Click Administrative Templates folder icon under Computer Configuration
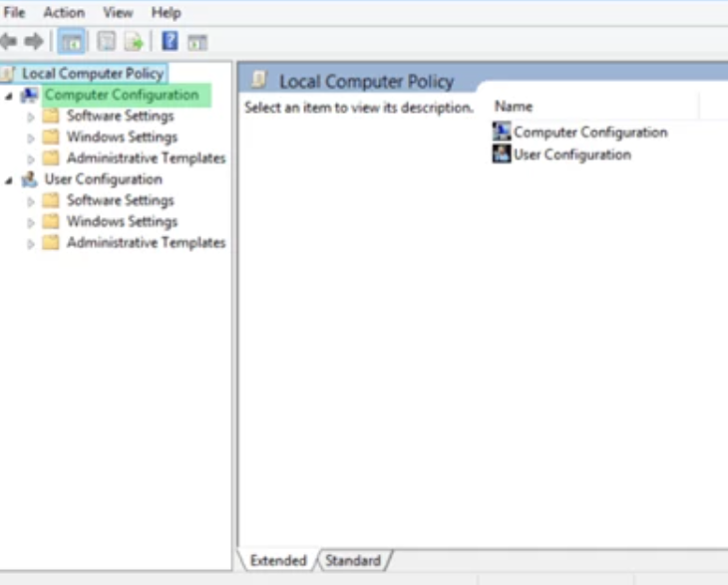Screen dimensions: 728x585 51,158
